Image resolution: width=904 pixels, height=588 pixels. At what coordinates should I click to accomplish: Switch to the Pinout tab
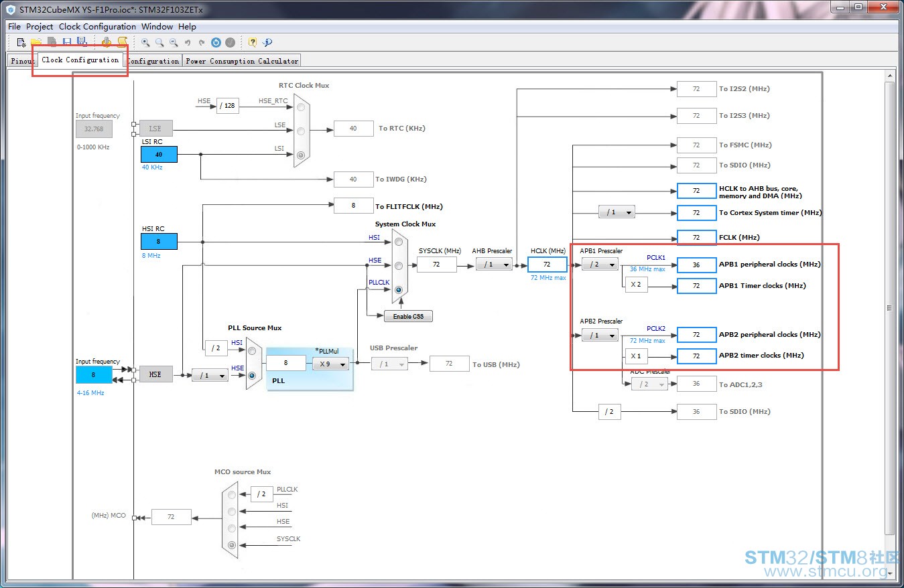click(x=23, y=61)
